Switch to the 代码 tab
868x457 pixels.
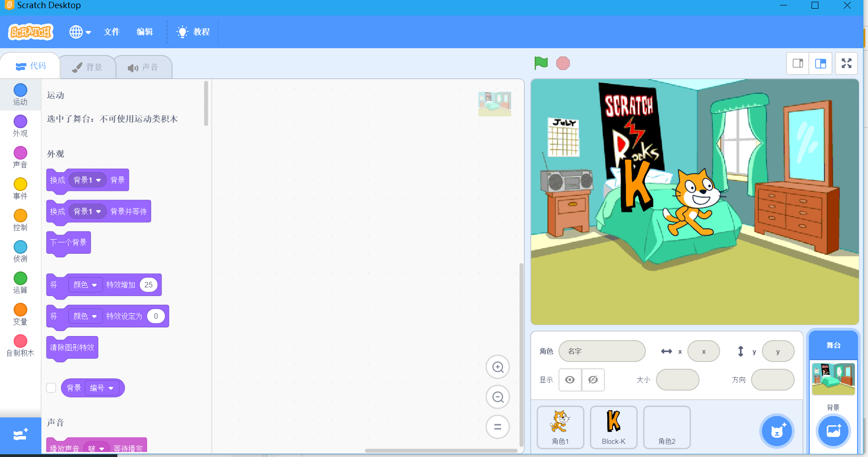point(30,66)
